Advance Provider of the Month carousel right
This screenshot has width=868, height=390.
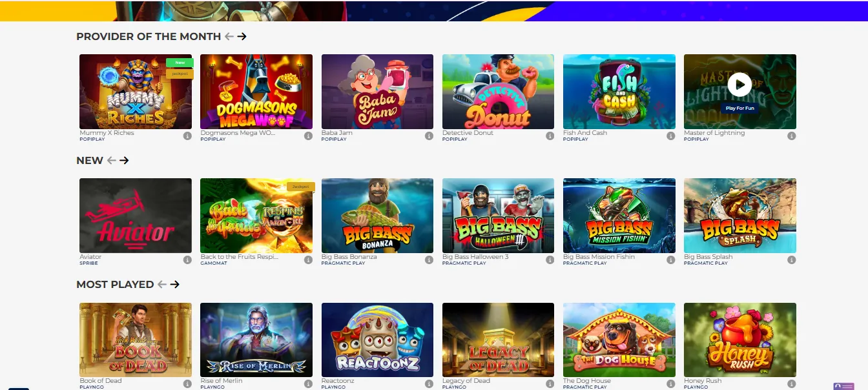click(x=242, y=37)
